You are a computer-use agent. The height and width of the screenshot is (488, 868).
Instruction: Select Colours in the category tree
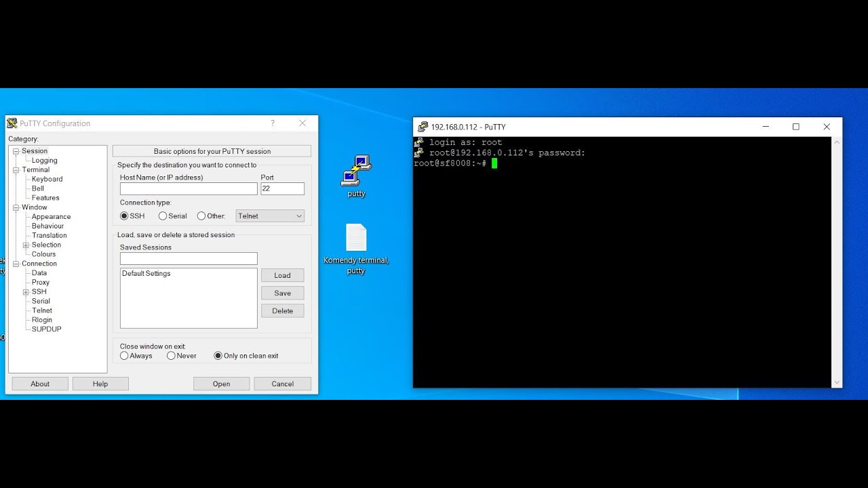[x=44, y=254]
